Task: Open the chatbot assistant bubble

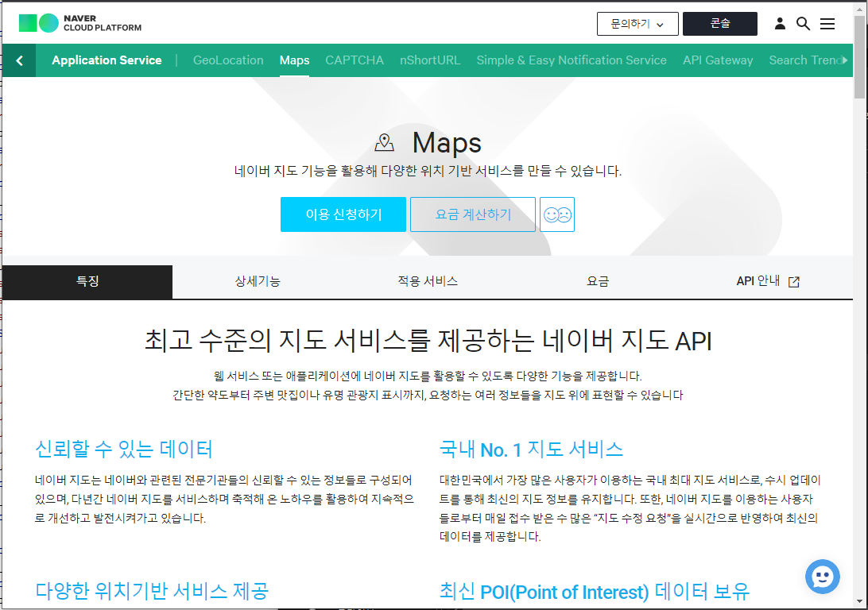Action: click(x=823, y=577)
